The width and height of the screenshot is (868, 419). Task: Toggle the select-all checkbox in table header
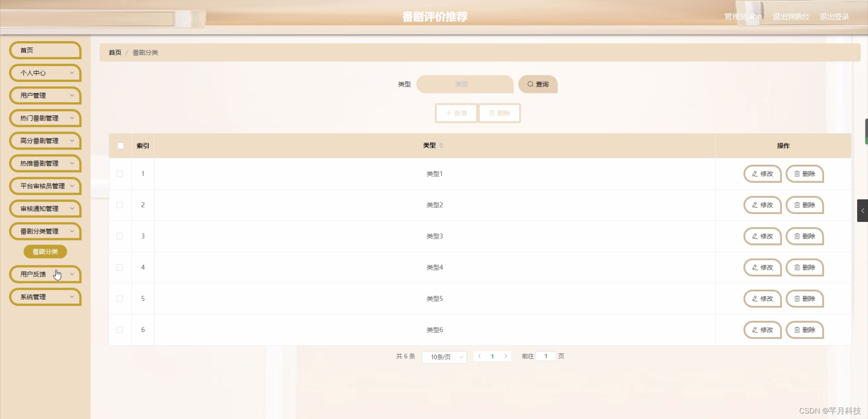pyautogui.click(x=120, y=146)
